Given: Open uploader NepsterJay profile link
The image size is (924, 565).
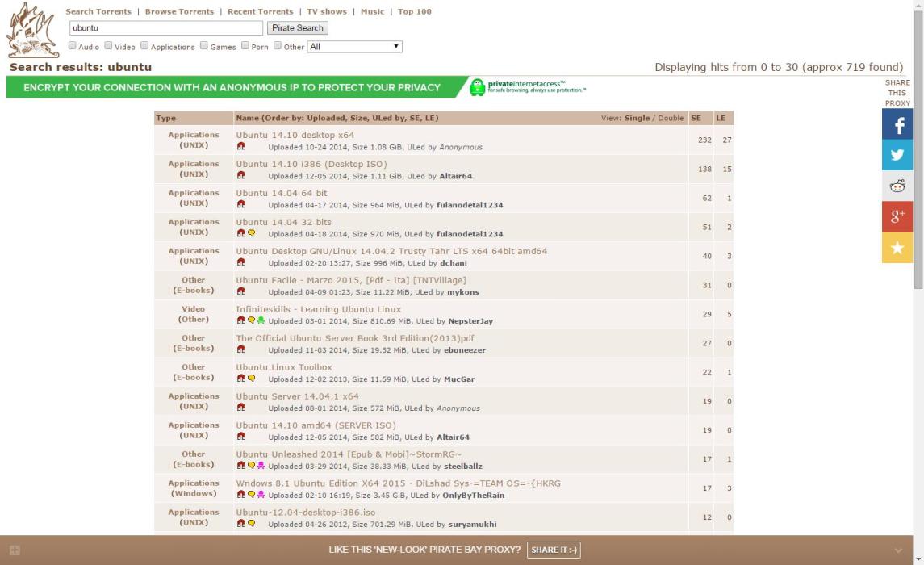Looking at the screenshot, I should [470, 321].
